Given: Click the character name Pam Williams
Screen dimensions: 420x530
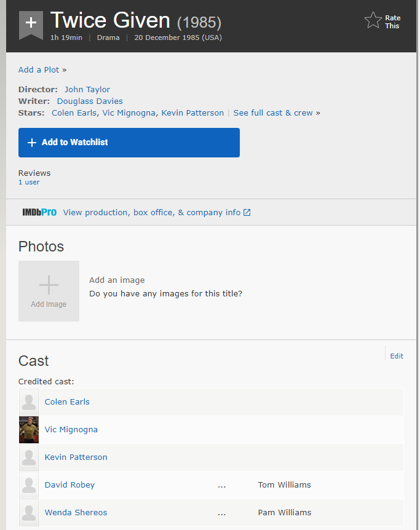Looking at the screenshot, I should 284,513.
